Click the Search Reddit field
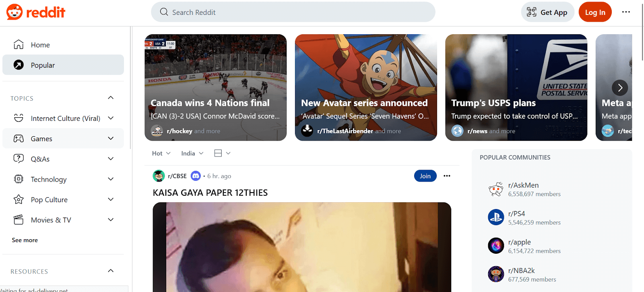This screenshot has width=644, height=292. (293, 12)
